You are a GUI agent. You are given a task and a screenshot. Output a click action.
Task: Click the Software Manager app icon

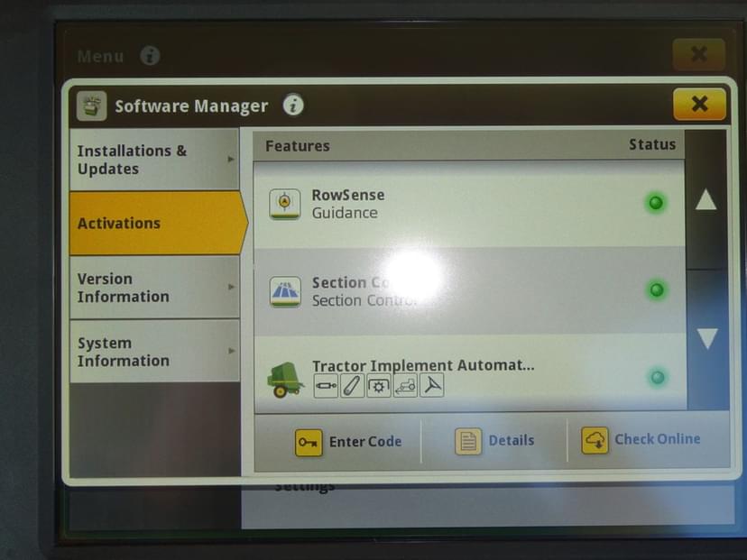[91, 106]
